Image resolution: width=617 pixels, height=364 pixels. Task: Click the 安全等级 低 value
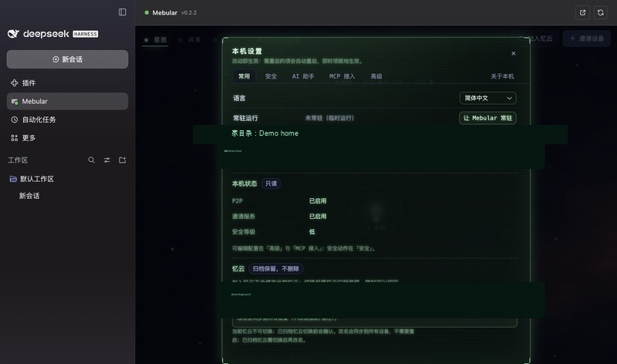[x=312, y=232]
